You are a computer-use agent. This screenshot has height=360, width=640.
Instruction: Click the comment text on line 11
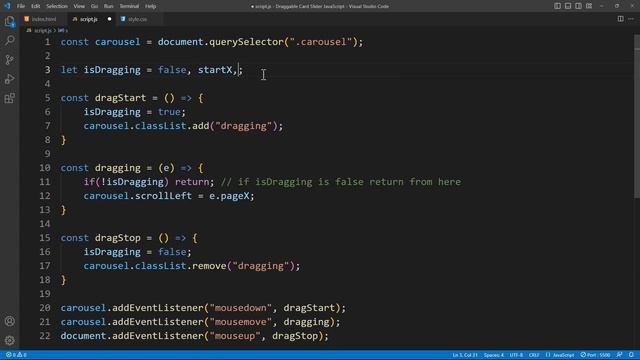coord(341,182)
